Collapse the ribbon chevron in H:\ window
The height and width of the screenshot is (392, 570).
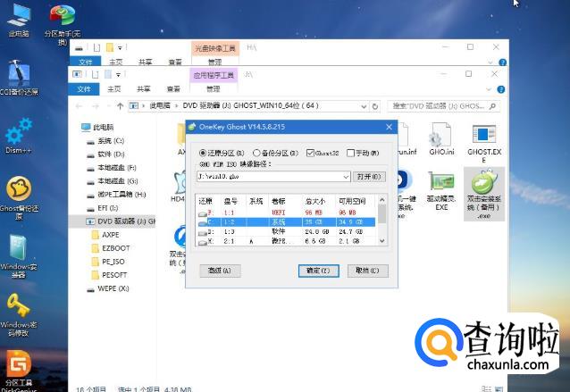490,63
